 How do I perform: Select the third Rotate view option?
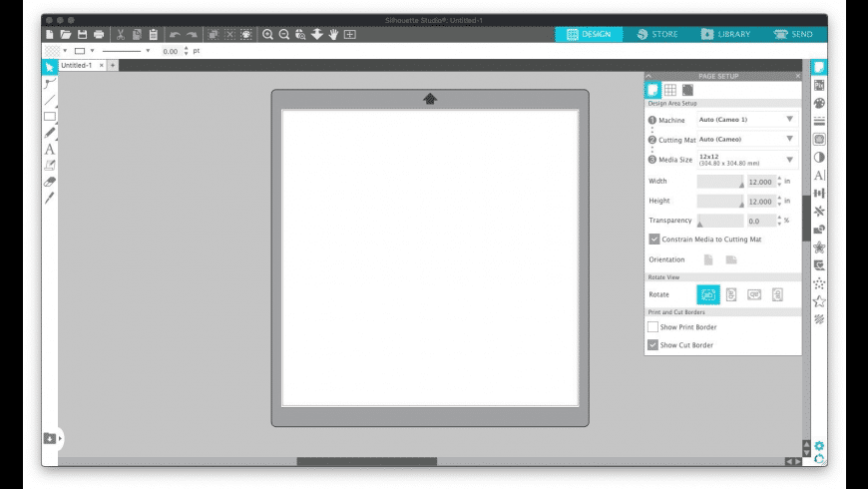click(x=754, y=294)
